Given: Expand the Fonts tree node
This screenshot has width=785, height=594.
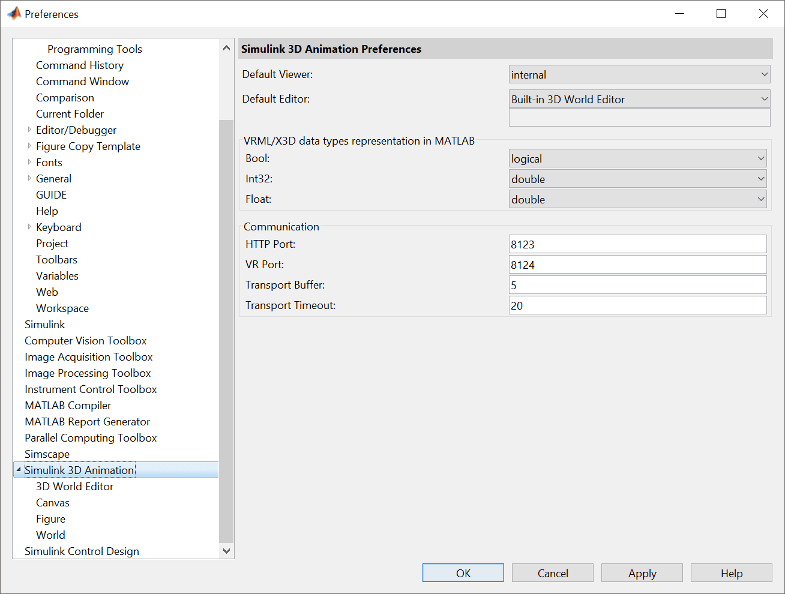Looking at the screenshot, I should tap(30, 162).
